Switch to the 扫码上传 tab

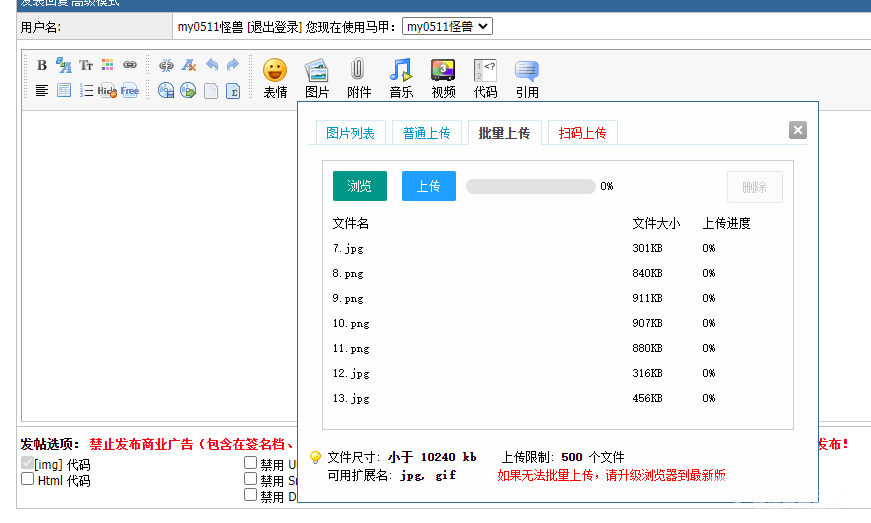click(582, 133)
